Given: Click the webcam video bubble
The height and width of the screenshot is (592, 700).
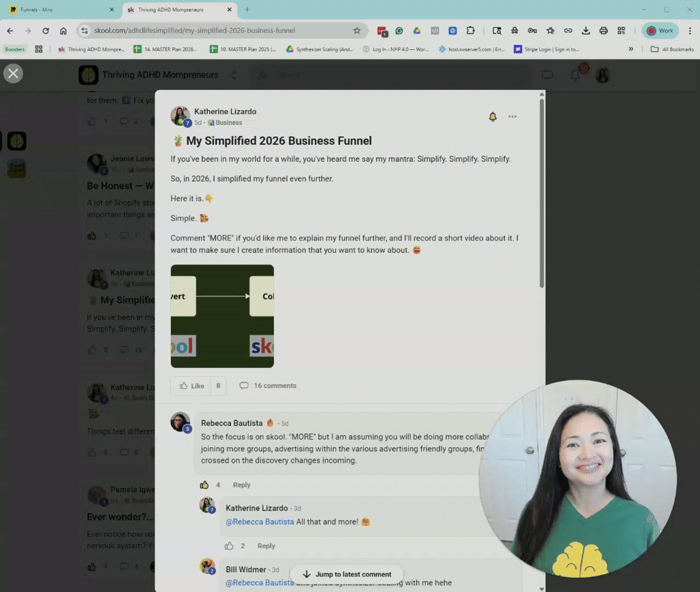Looking at the screenshot, I should 578,479.
